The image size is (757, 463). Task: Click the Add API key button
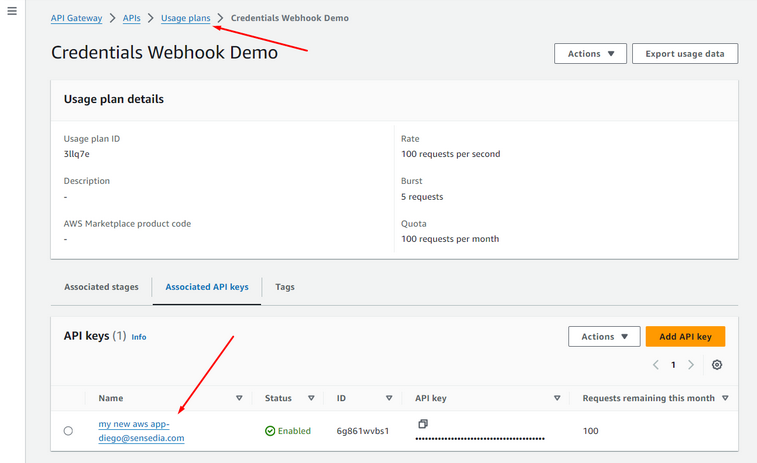685,337
